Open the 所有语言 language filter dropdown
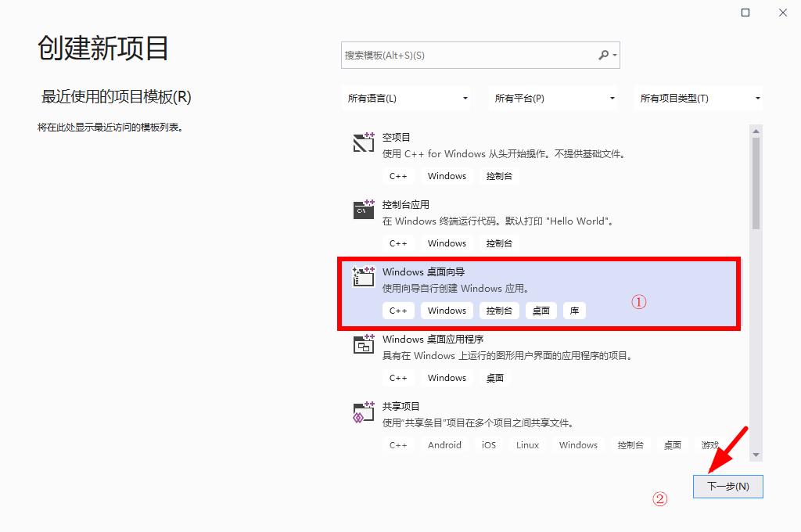The width and height of the screenshot is (801, 532). coord(408,99)
